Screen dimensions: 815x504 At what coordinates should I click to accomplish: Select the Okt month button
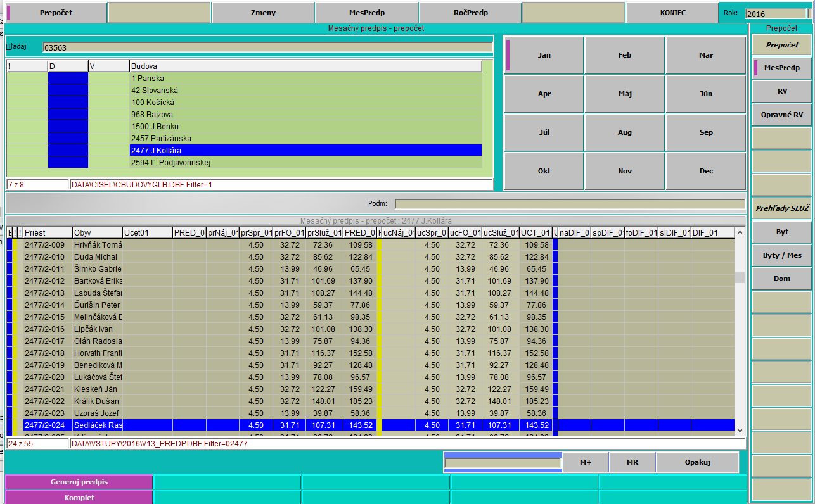(x=544, y=171)
